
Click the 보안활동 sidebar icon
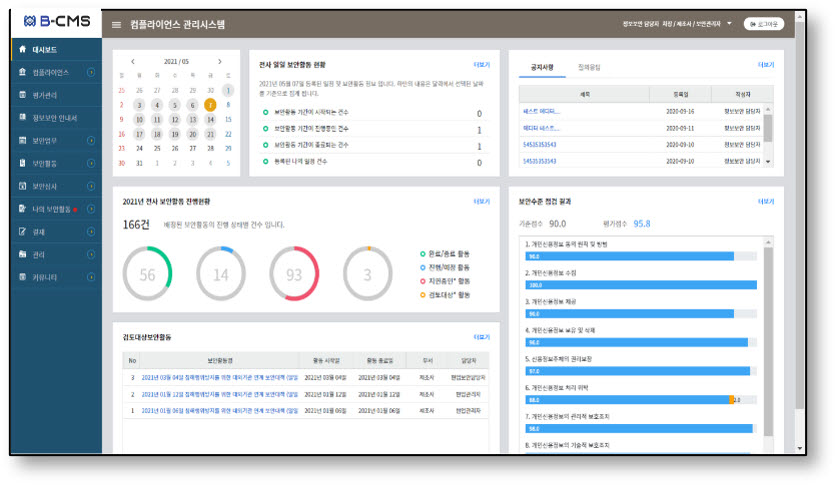coord(22,163)
